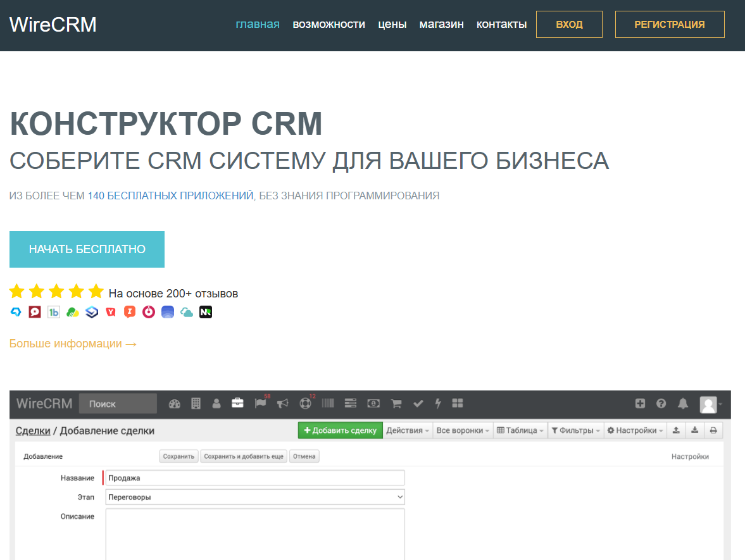Expand the Все воронки dropdown
This screenshot has width=745, height=560.
pyautogui.click(x=463, y=430)
